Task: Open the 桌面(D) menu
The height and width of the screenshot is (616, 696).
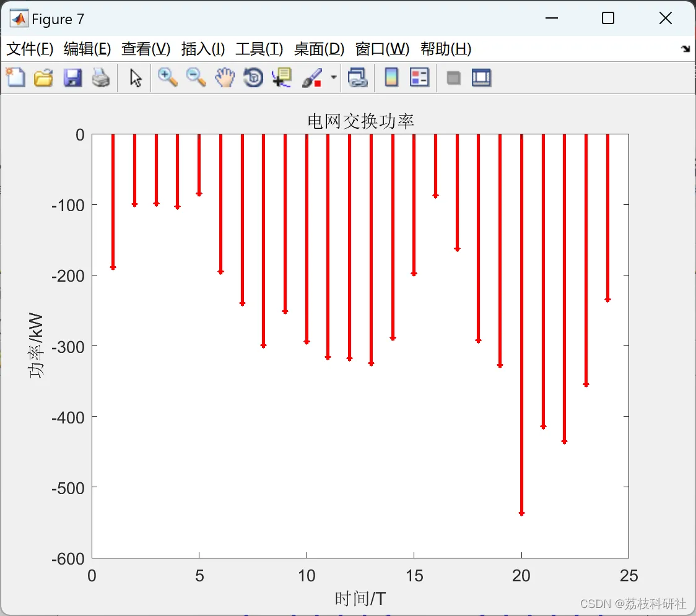Action: (319, 49)
